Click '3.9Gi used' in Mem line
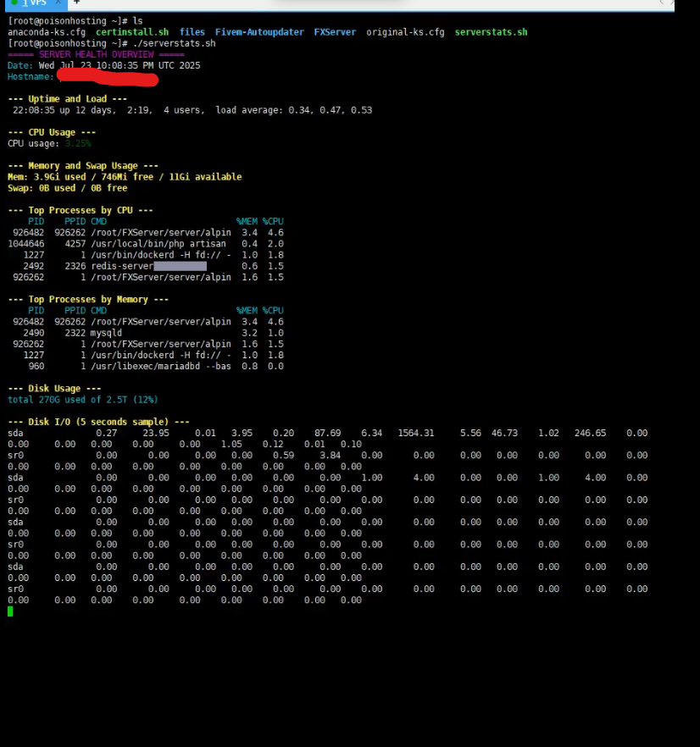 [x=59, y=177]
